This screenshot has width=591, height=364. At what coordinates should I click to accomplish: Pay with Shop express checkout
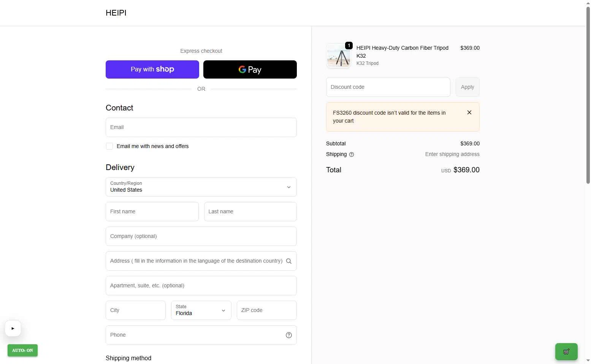click(152, 69)
